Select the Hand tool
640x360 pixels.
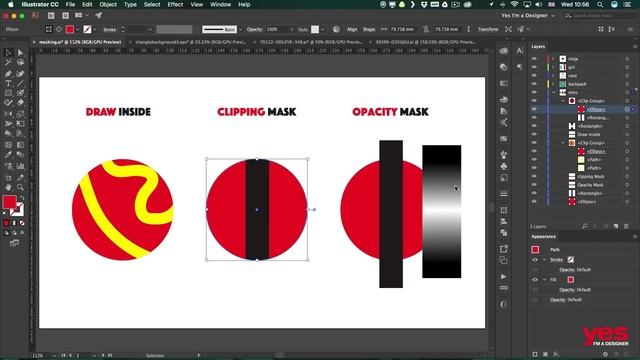(8, 187)
